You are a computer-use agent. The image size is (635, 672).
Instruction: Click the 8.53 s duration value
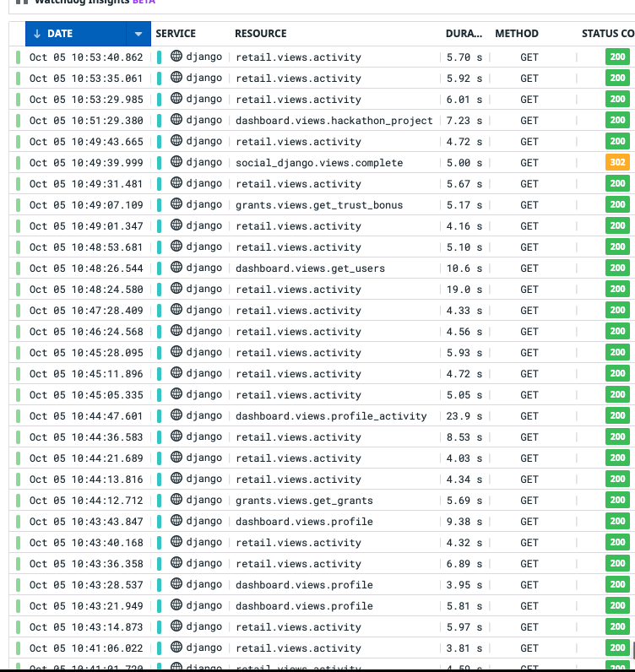point(464,437)
